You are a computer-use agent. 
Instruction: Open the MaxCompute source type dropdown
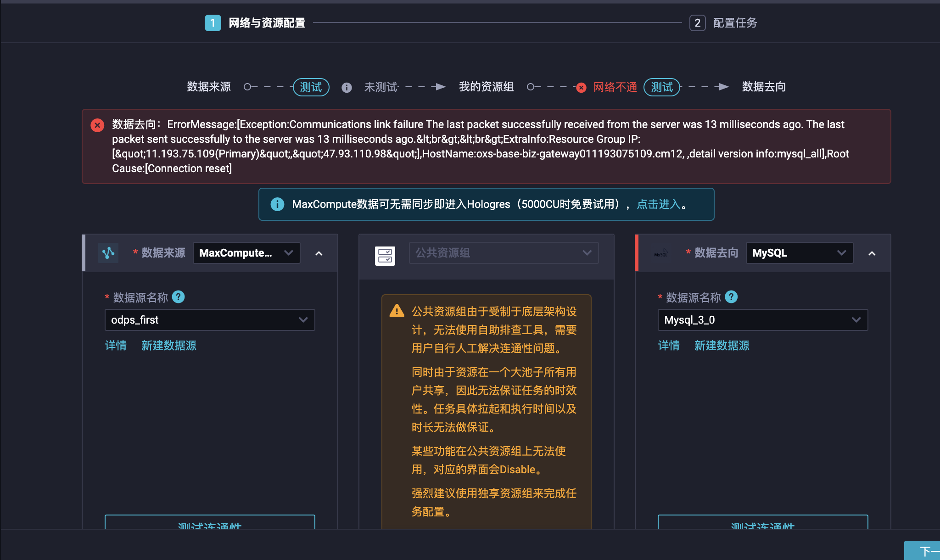(x=246, y=253)
